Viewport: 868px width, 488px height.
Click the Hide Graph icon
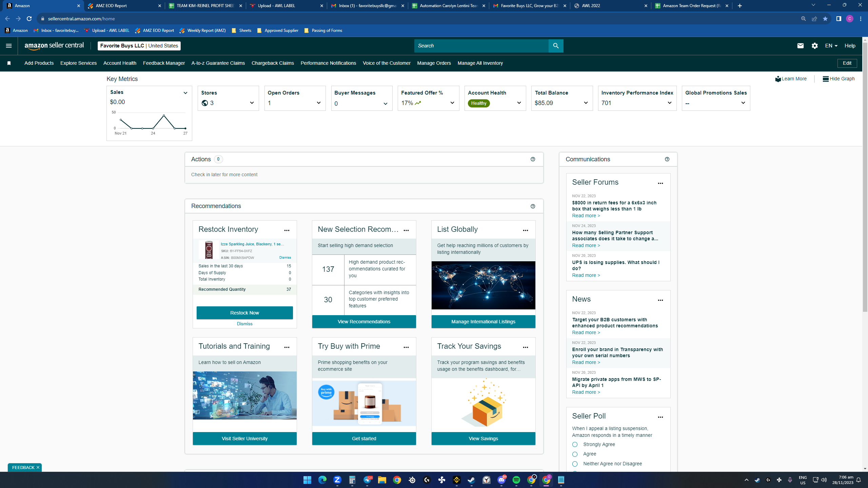[x=826, y=79]
